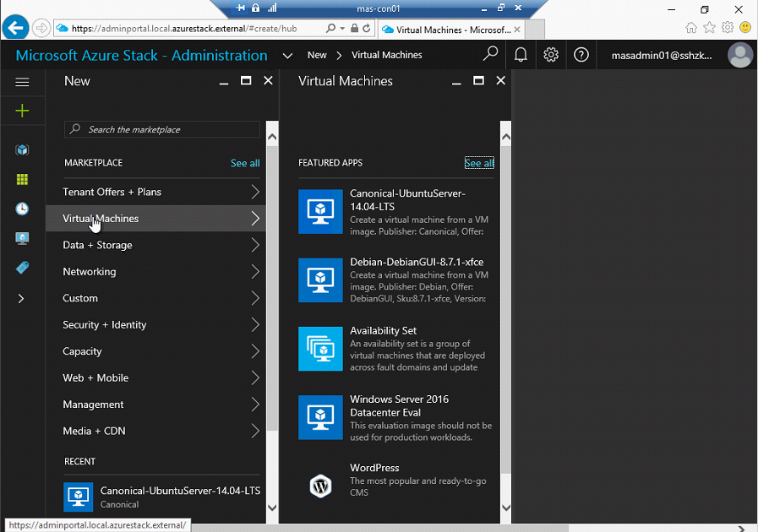
Task: Click the WordPress logo icon
Action: [320, 486]
